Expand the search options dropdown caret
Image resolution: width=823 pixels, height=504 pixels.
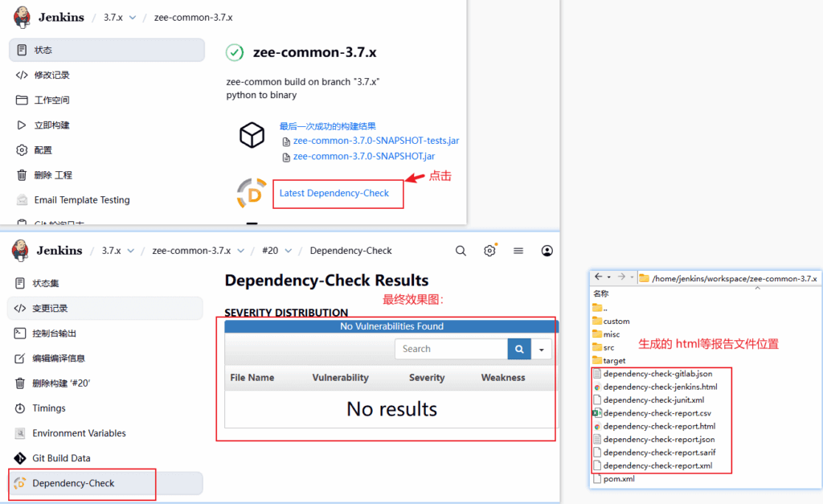tap(542, 350)
